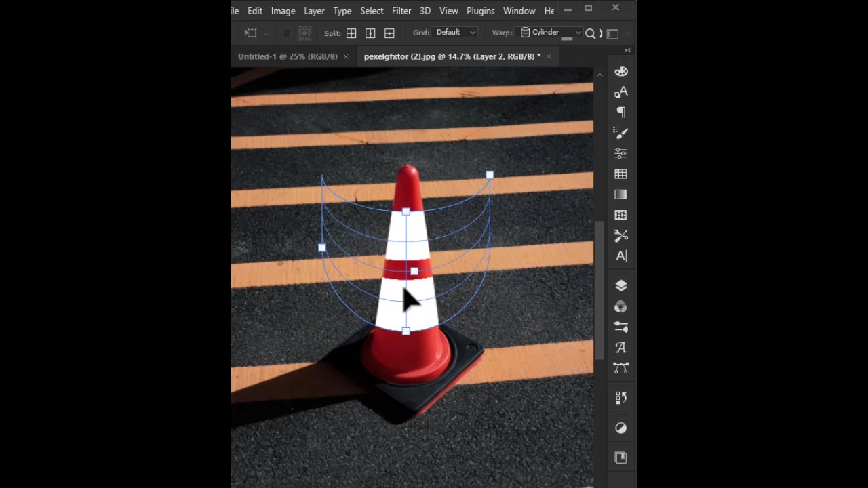Open the Brush Settings panel icon
Screen dimensions: 868x488
coord(621,327)
